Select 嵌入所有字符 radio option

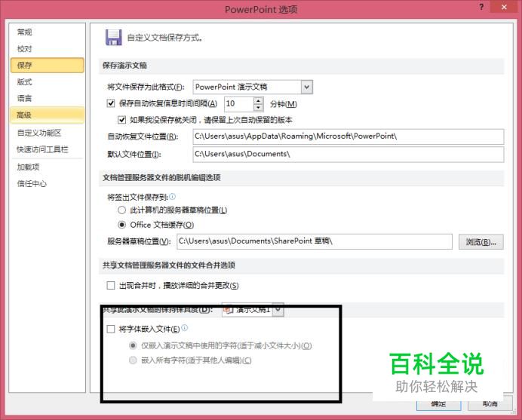[133, 360]
